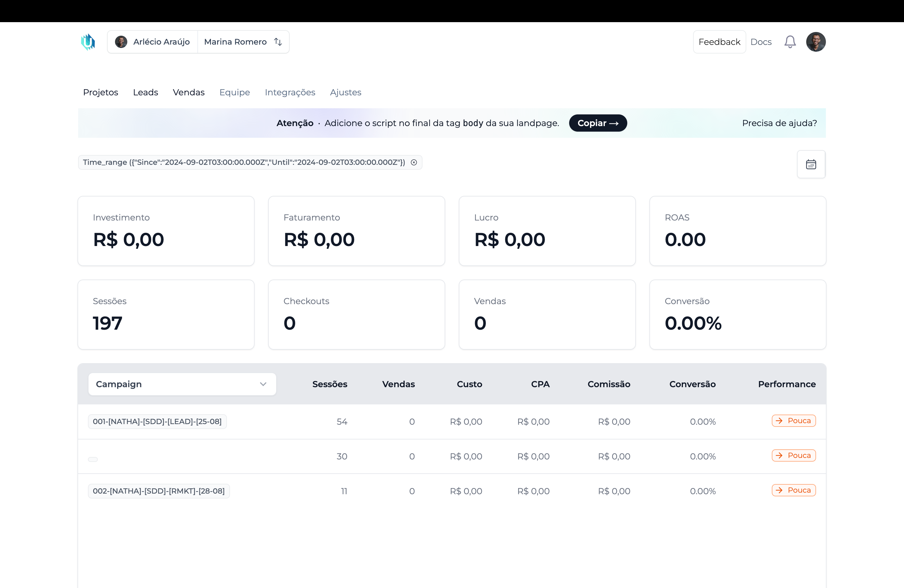
Task: Switch project using Marina Romero selector
Action: coord(243,42)
